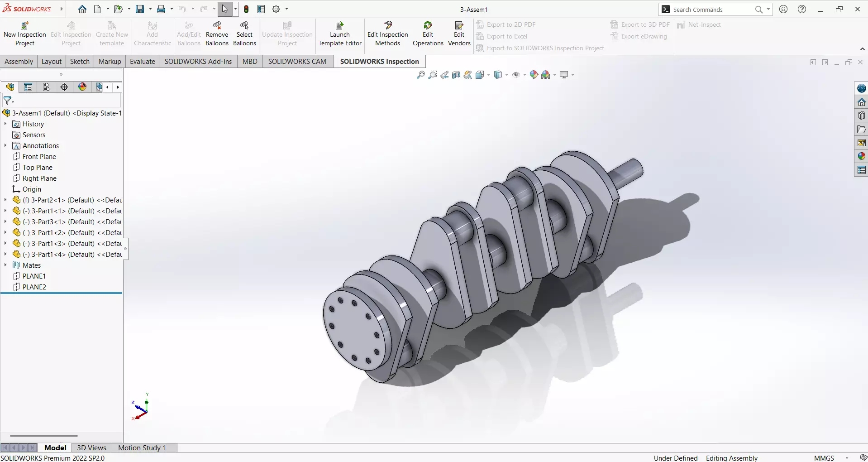
Task: Open the Options gear dropdown arrow
Action: click(286, 9)
